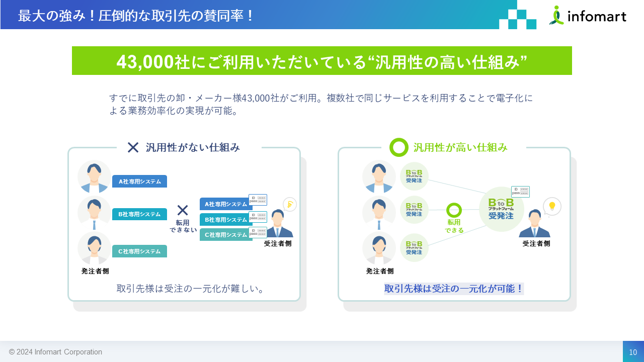Click the slide title 最大の強み！圧倒的な取引先の賛同率！
644x362 pixels.
[136, 16]
